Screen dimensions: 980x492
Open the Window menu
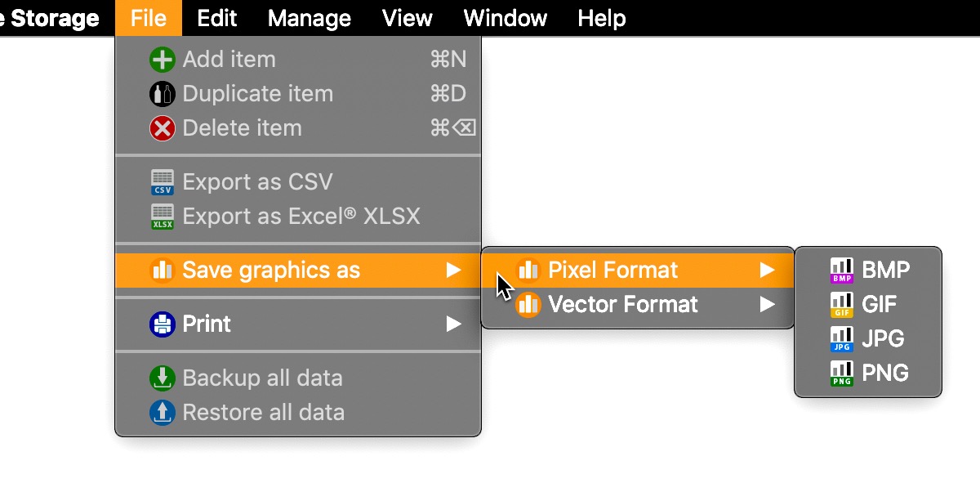506,18
